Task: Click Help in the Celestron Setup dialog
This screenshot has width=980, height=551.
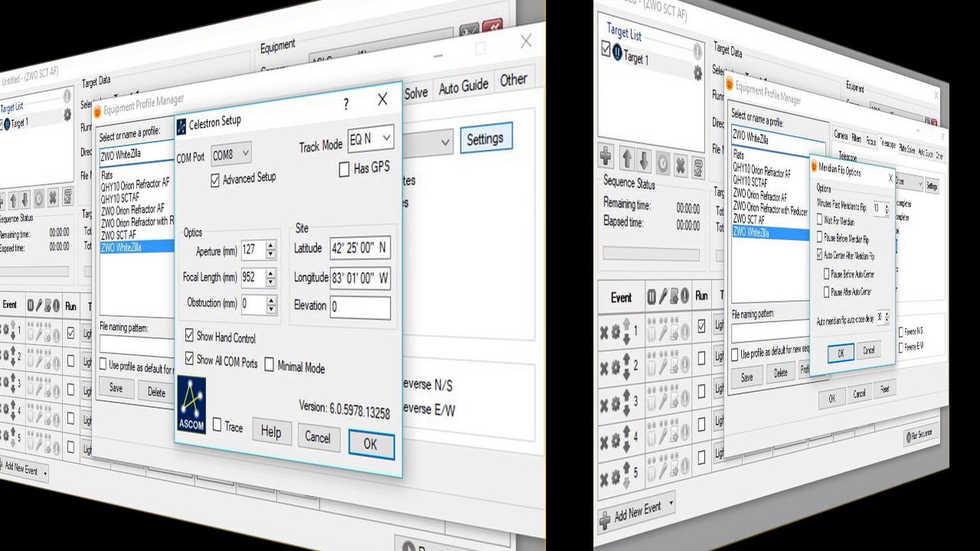Action: (x=271, y=432)
